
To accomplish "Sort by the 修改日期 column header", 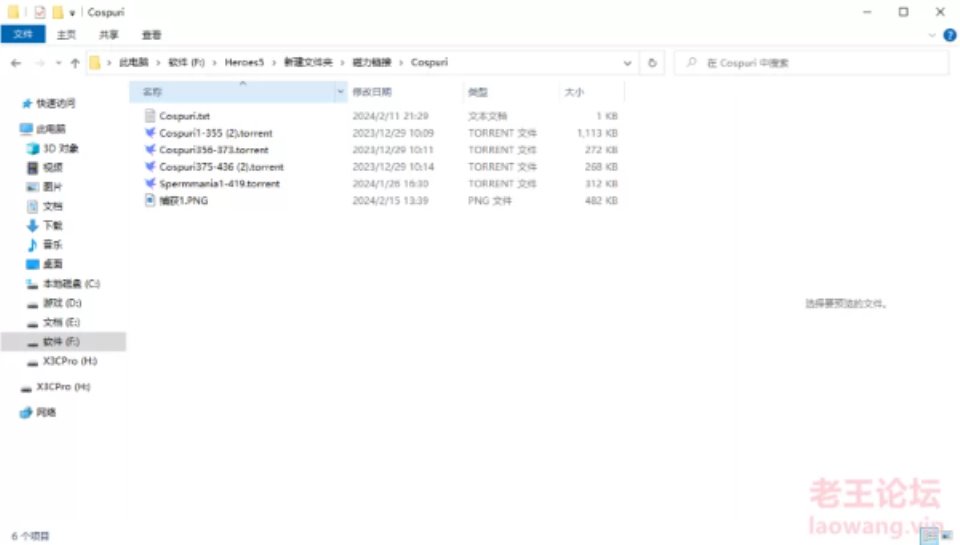I will (x=372, y=92).
